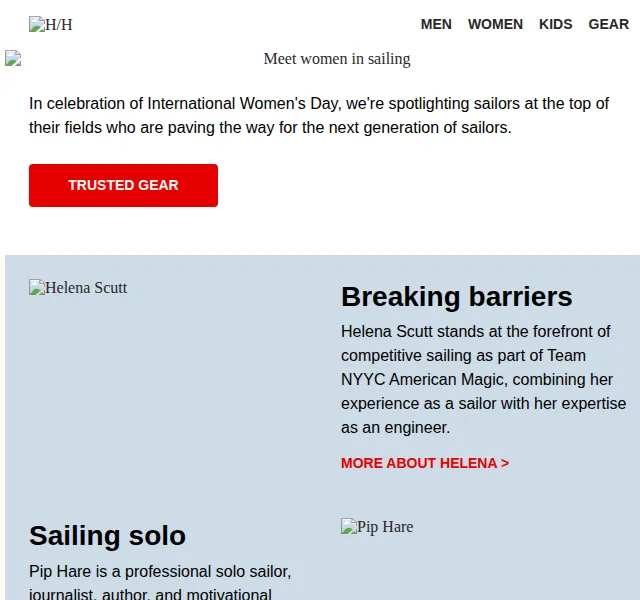Open the Pip Hare image
640x600 pixels.
point(377,527)
